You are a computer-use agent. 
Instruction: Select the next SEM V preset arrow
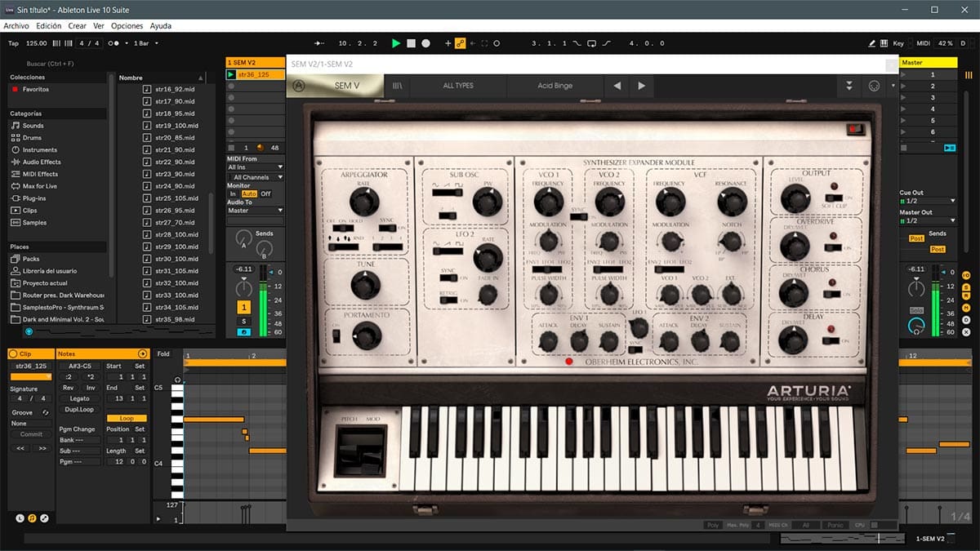(641, 86)
